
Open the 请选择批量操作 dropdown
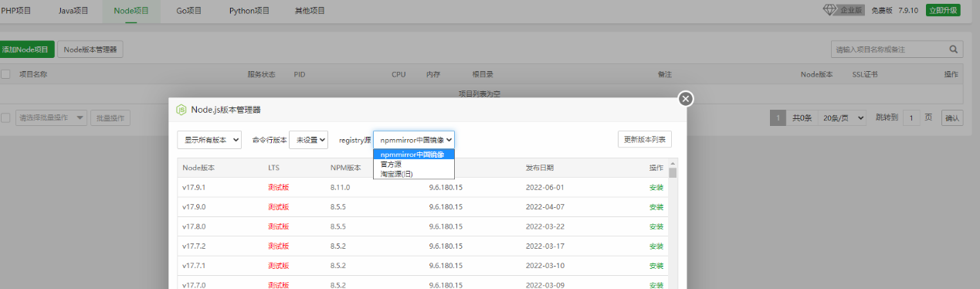click(51, 117)
